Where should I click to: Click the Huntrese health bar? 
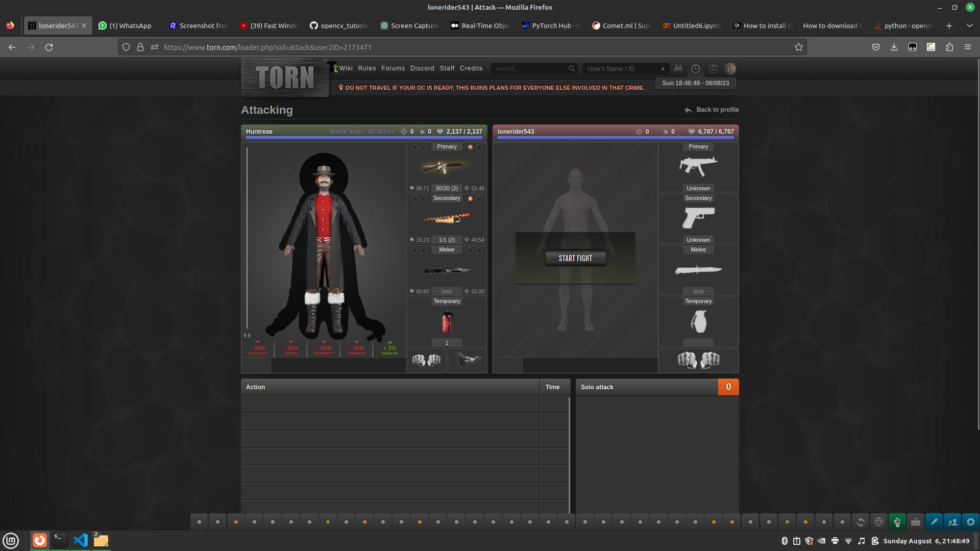[364, 138]
